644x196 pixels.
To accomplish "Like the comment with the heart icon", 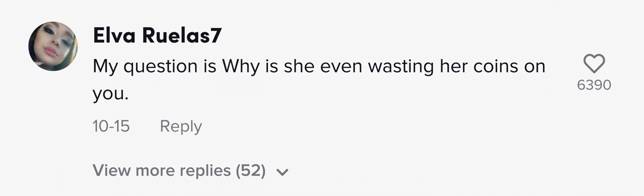I will (594, 64).
